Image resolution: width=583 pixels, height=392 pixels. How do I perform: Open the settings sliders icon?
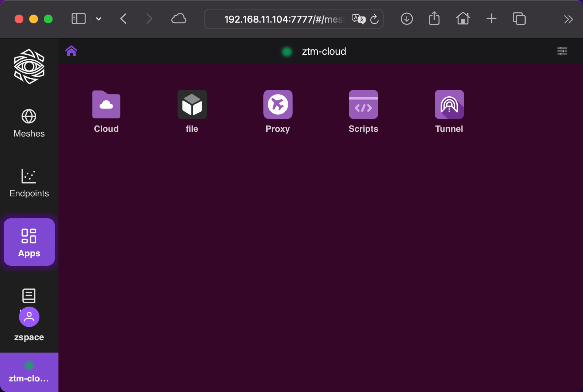coord(562,51)
